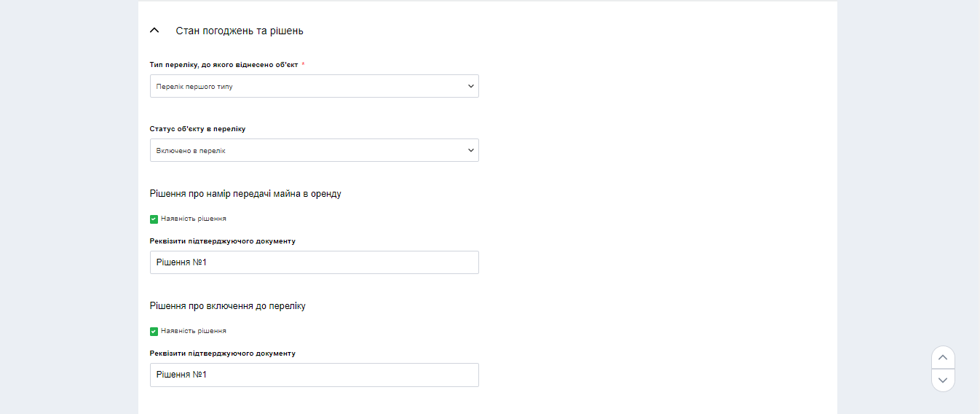Click the "Рішення про включення до переліку" heading
The width and height of the screenshot is (980, 414).
point(228,306)
